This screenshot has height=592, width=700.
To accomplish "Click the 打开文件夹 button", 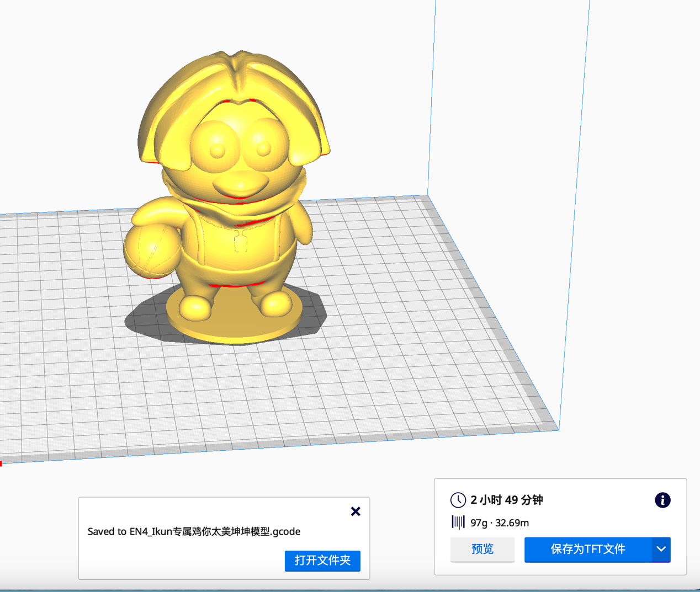I will [322, 561].
